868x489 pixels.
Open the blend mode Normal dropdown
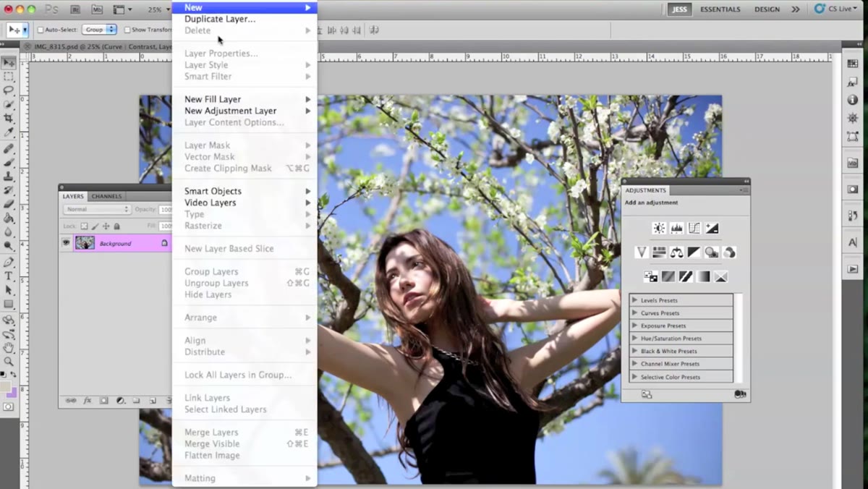pos(97,209)
